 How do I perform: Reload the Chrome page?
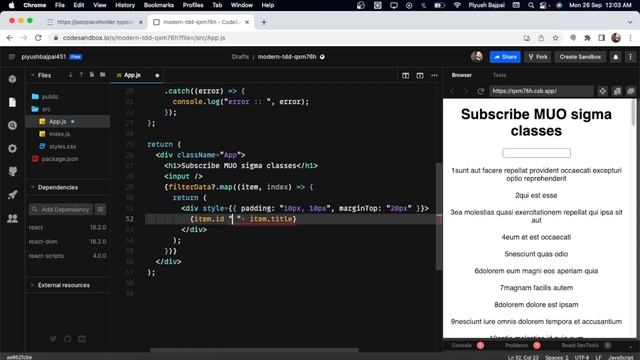[x=38, y=38]
